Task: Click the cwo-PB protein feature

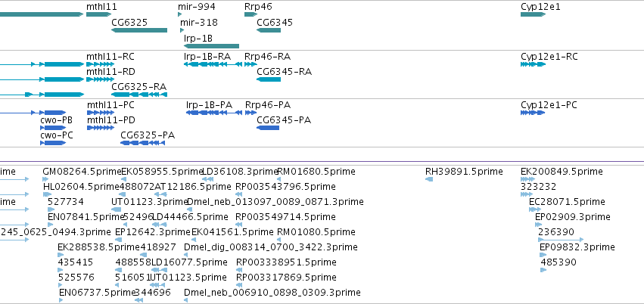Action: pos(53,128)
